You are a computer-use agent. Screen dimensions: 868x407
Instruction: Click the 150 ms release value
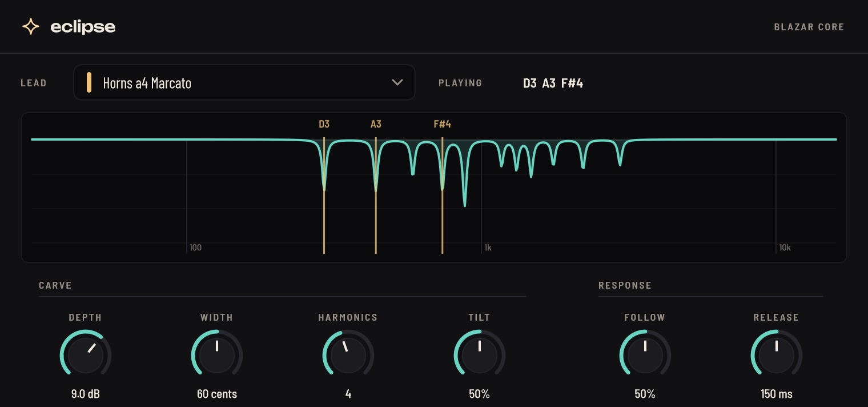[x=777, y=394]
